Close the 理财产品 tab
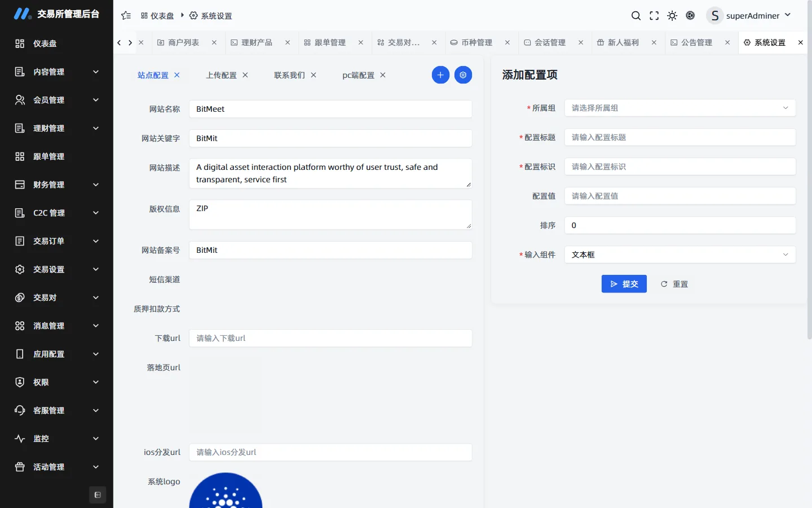812x508 pixels. [x=288, y=42]
